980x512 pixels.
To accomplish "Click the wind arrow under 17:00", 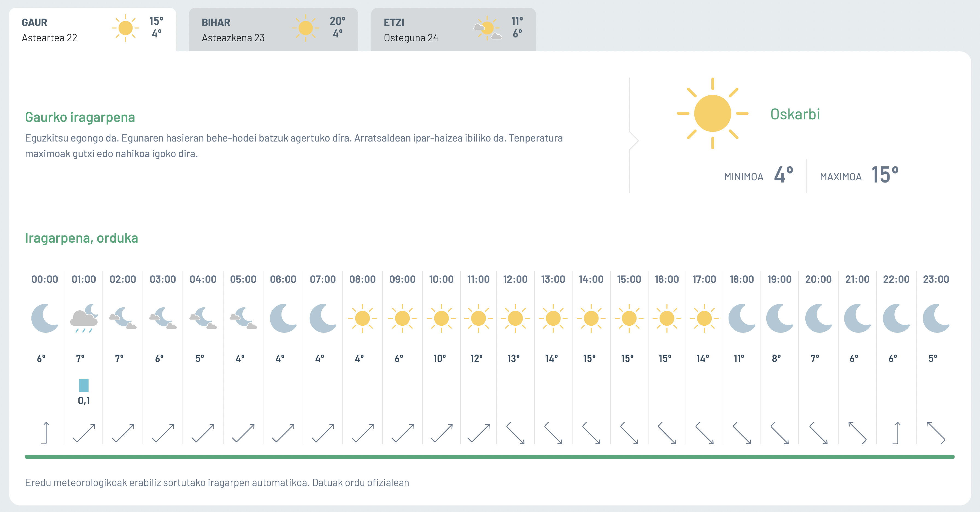I will [704, 433].
